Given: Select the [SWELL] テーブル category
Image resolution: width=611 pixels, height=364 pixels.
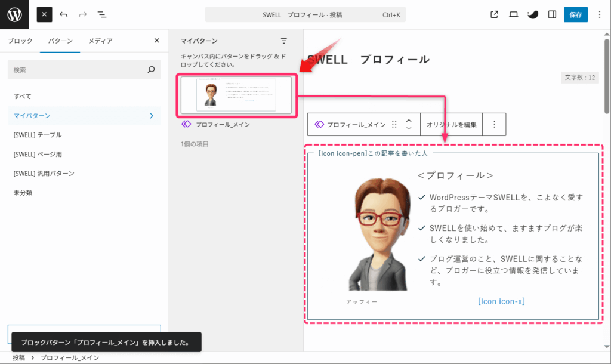Looking at the screenshot, I should (84, 135).
